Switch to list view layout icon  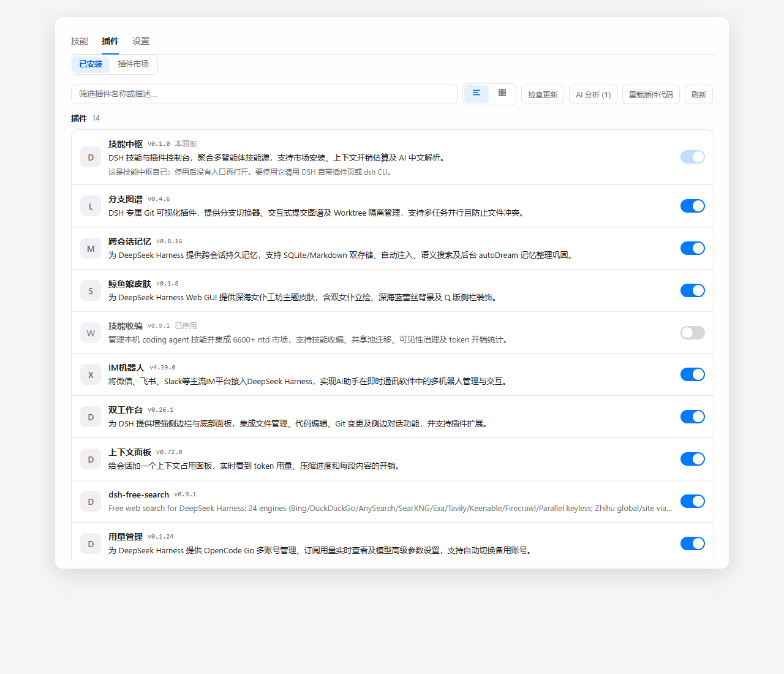coord(477,94)
